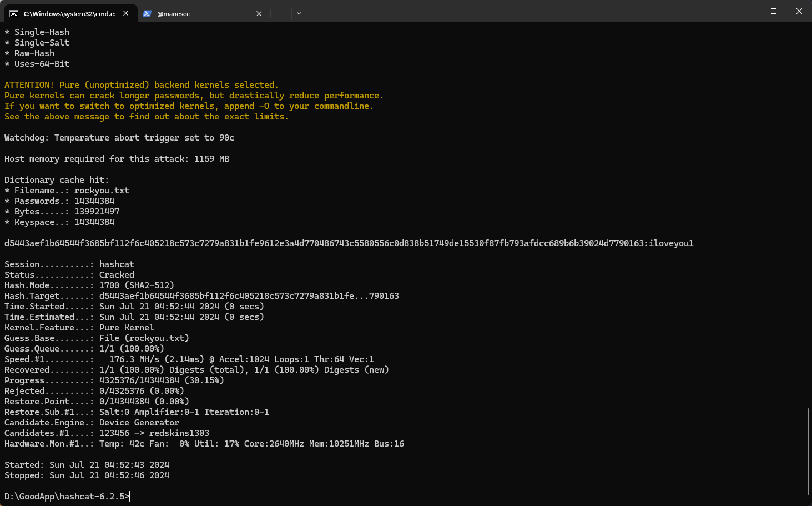812x506 pixels.
Task: Open a new terminal tab with plus button
Action: (283, 13)
